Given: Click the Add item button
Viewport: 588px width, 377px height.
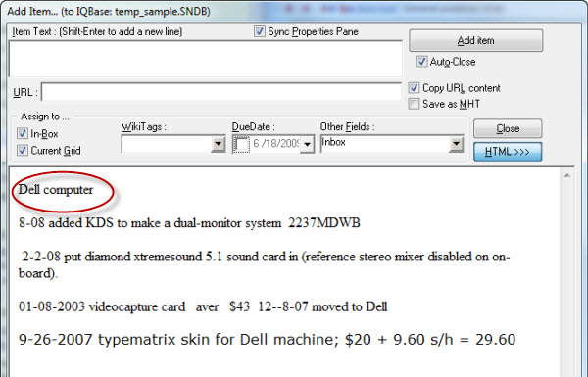Looking at the screenshot, I should pyautogui.click(x=475, y=40).
